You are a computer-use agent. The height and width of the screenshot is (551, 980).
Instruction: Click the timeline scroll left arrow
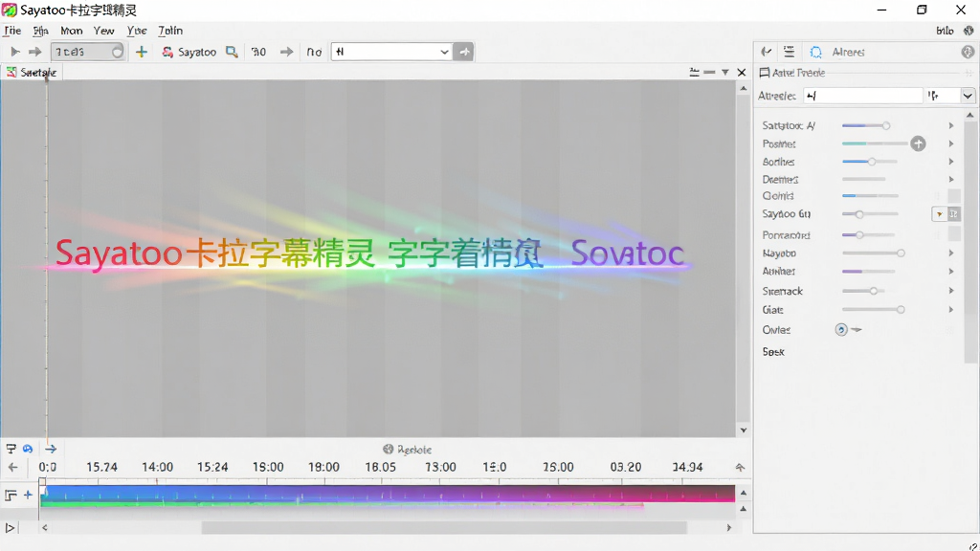pyautogui.click(x=44, y=528)
